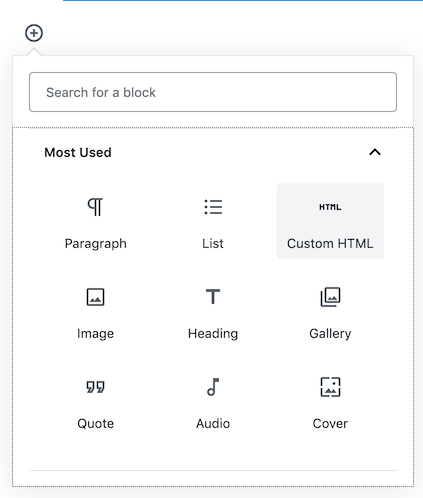Click the Paragraph label
This screenshot has width=423, height=498.
[x=96, y=244]
